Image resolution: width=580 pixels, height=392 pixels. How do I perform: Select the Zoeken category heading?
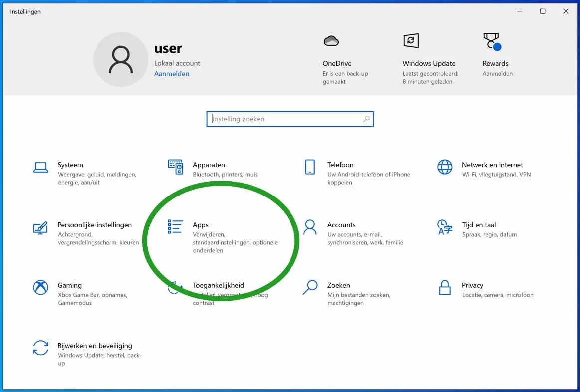point(338,285)
